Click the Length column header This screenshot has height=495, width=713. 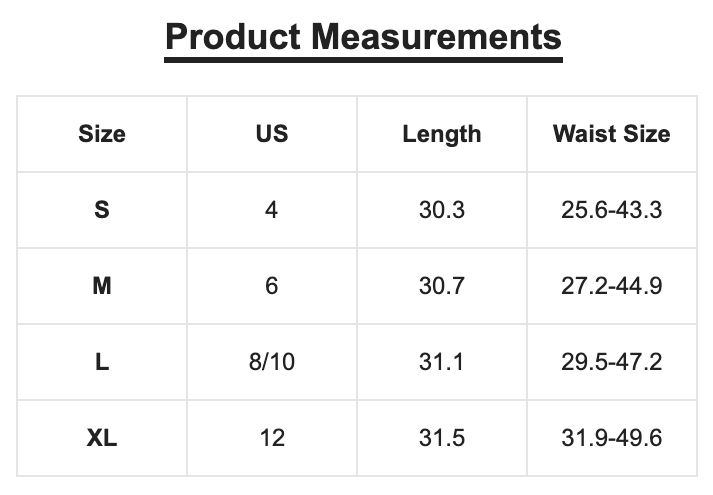(x=442, y=135)
